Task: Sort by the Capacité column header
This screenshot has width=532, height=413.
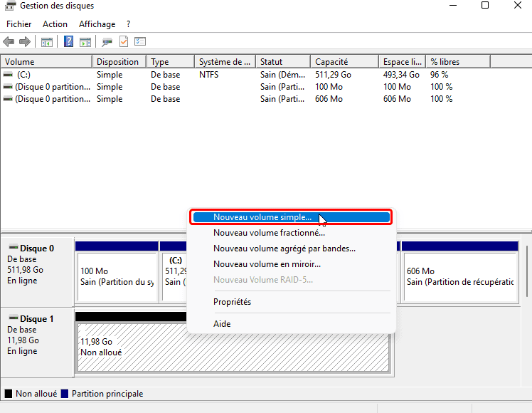Action: tap(345, 62)
